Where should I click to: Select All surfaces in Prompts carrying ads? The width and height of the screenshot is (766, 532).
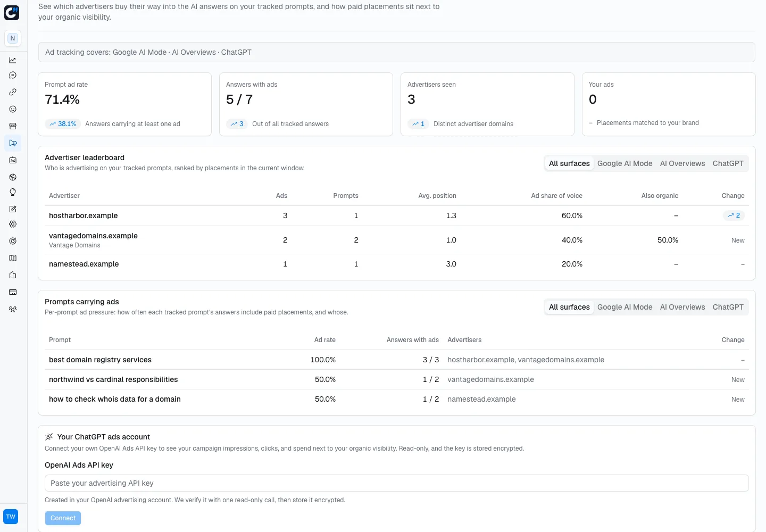(x=569, y=307)
